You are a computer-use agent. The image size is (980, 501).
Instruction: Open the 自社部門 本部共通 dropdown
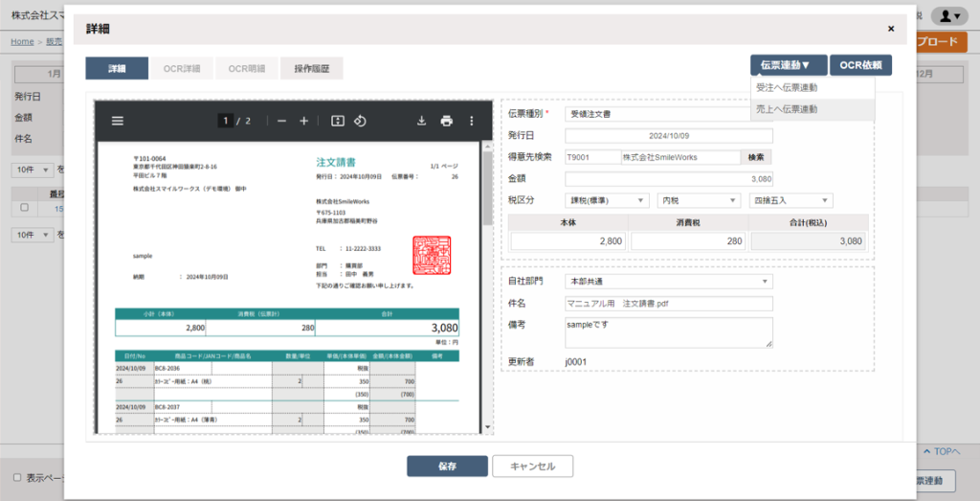[x=669, y=282]
